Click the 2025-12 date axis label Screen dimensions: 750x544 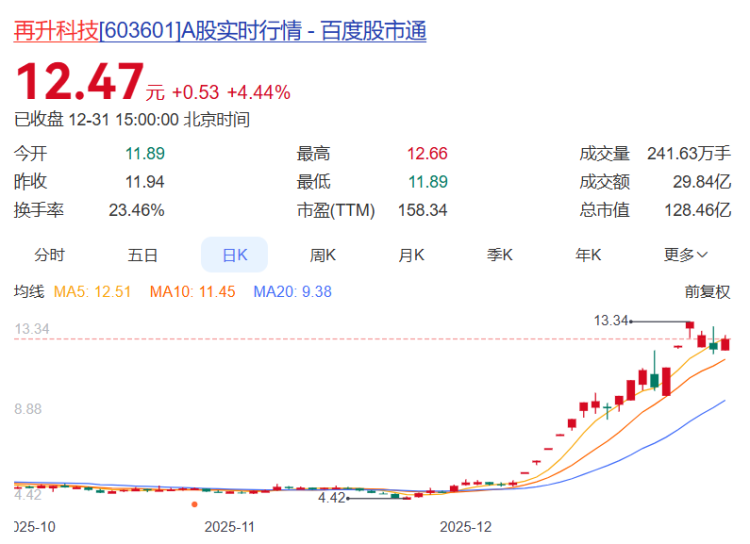point(465,527)
